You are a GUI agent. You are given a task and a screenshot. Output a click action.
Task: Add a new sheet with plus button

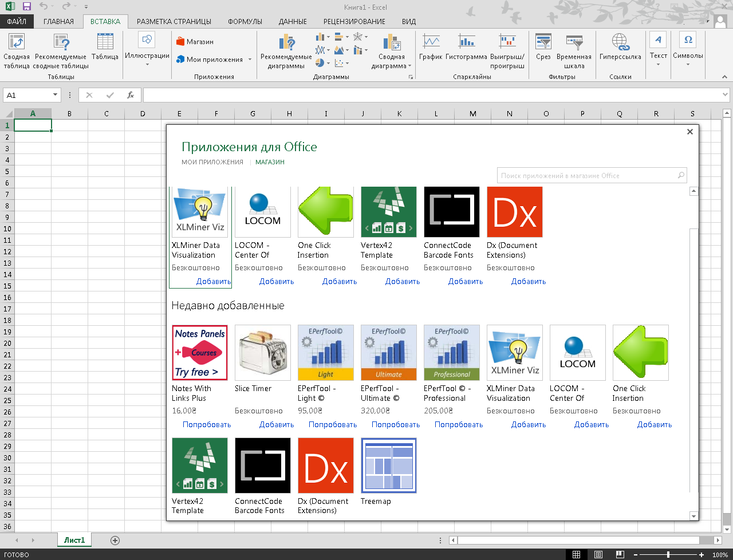coord(115,540)
